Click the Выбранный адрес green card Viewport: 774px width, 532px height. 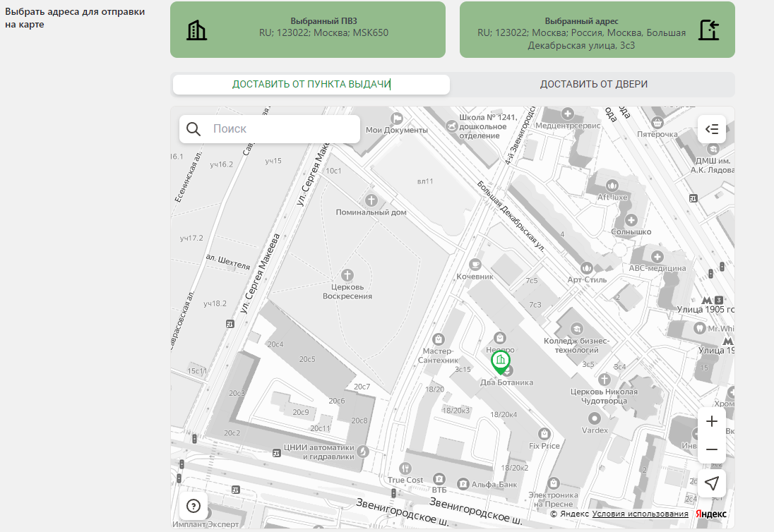597,30
